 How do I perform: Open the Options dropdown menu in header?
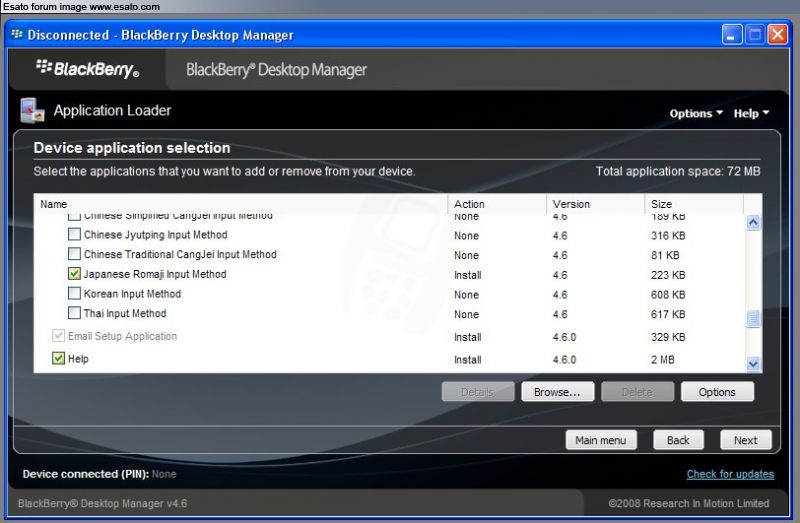point(696,113)
